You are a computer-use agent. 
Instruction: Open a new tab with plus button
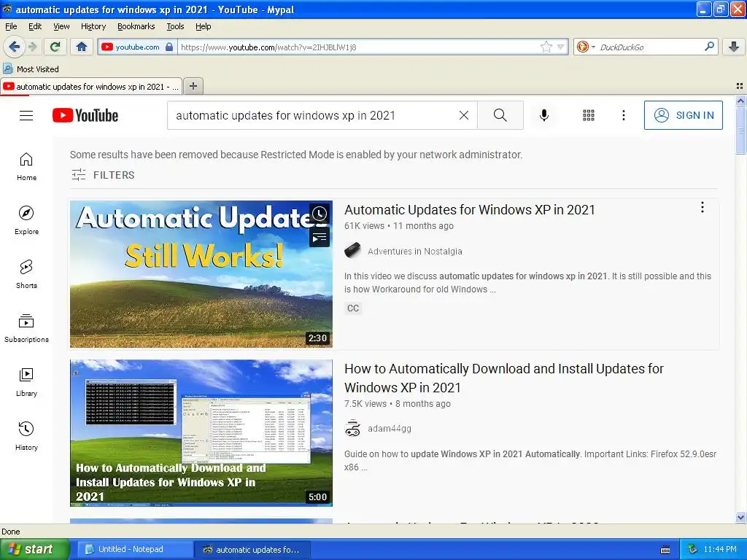pos(193,86)
